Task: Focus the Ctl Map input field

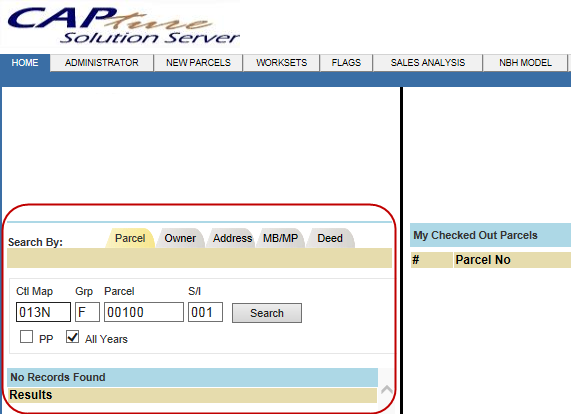Action: click(43, 312)
